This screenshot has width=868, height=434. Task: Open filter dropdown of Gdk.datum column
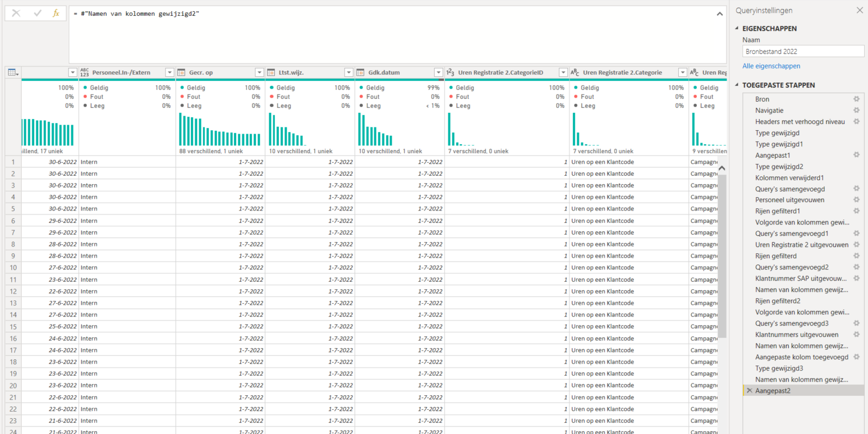coord(439,72)
